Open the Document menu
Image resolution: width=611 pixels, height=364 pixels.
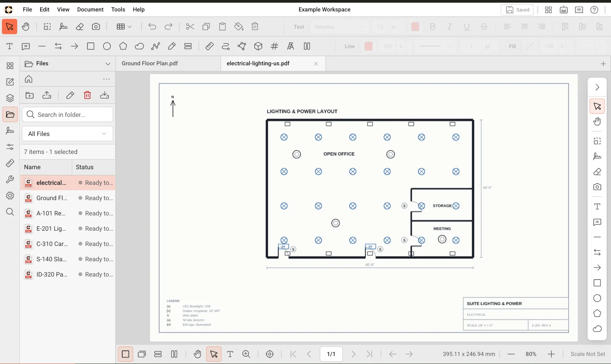[90, 10]
